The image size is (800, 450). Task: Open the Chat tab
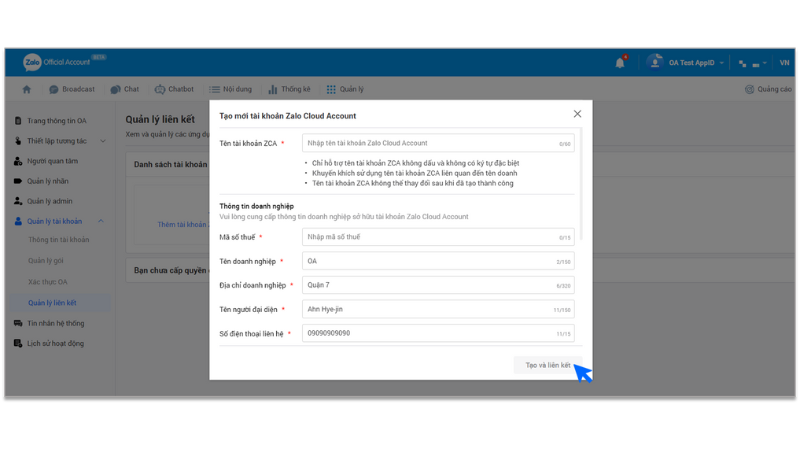point(125,89)
